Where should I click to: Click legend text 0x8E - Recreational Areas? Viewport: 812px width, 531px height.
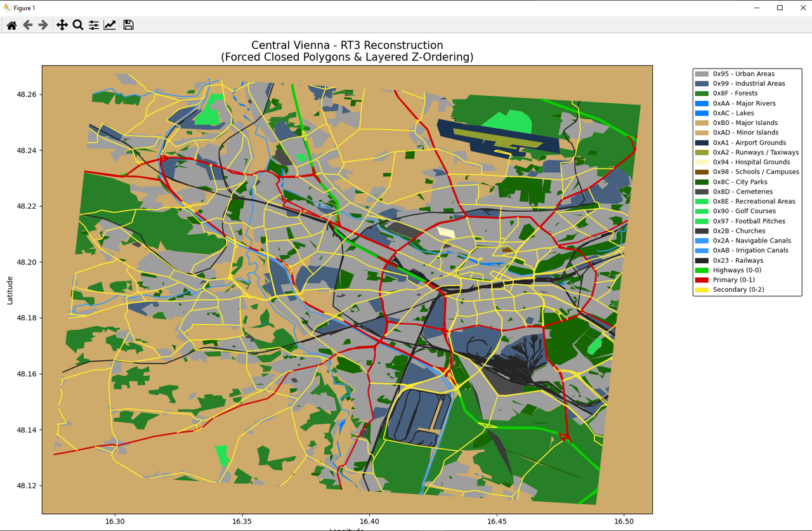(x=754, y=202)
